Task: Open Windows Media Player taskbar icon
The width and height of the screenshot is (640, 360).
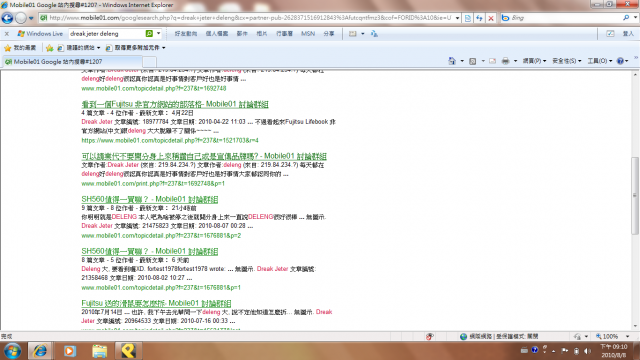Action: pos(70,351)
